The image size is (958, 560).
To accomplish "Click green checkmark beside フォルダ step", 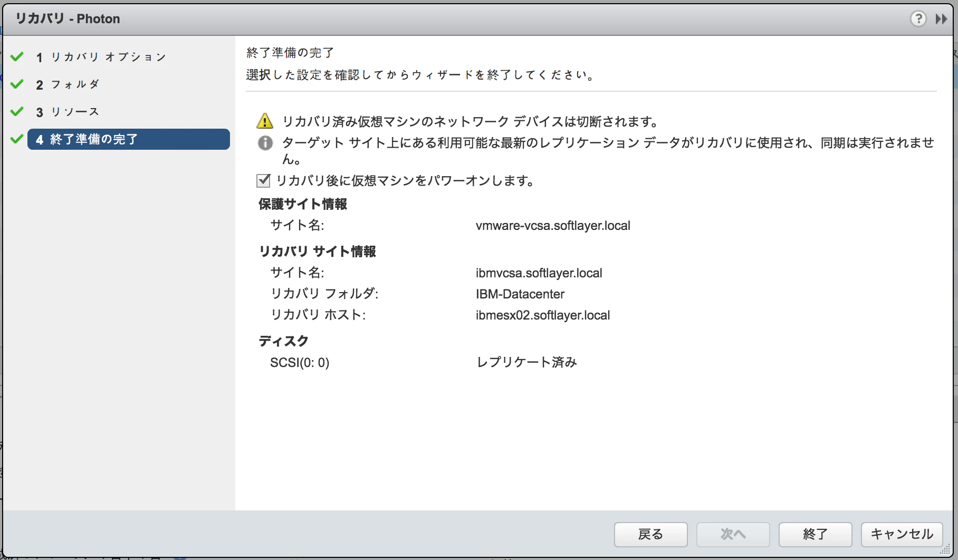I will click(x=17, y=84).
